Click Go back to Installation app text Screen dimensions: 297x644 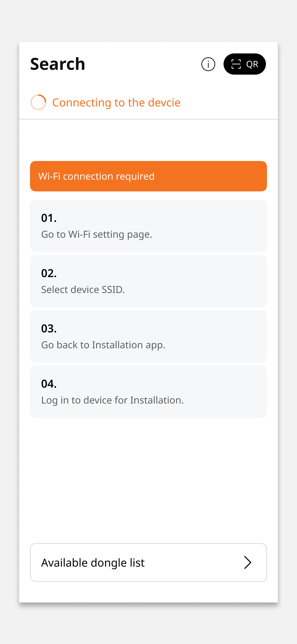pyautogui.click(x=103, y=345)
